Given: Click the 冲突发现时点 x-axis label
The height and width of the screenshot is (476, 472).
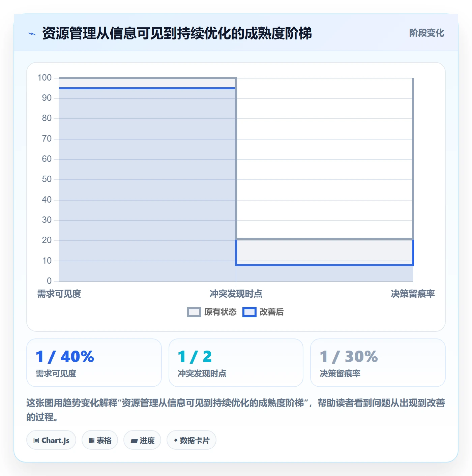Looking at the screenshot, I should (236, 294).
